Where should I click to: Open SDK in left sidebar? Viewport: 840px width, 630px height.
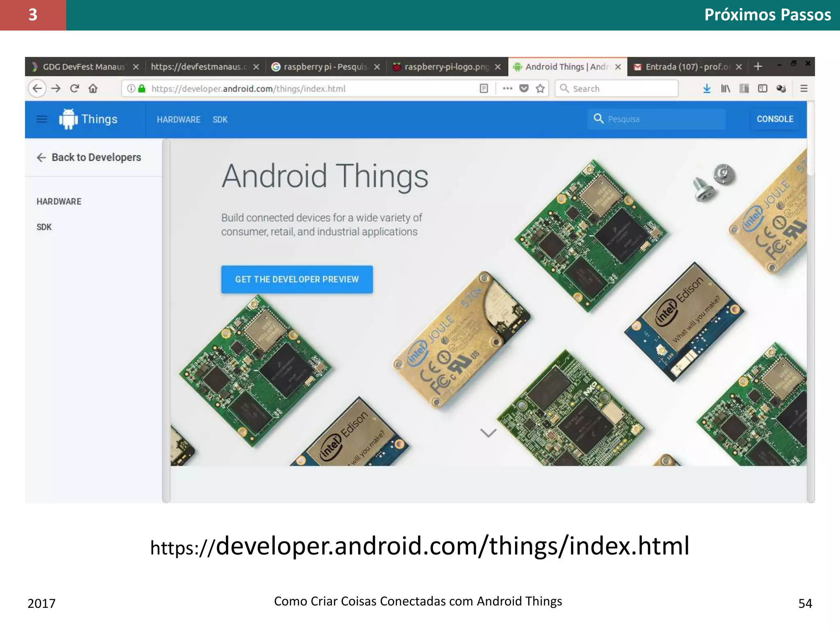tap(44, 227)
